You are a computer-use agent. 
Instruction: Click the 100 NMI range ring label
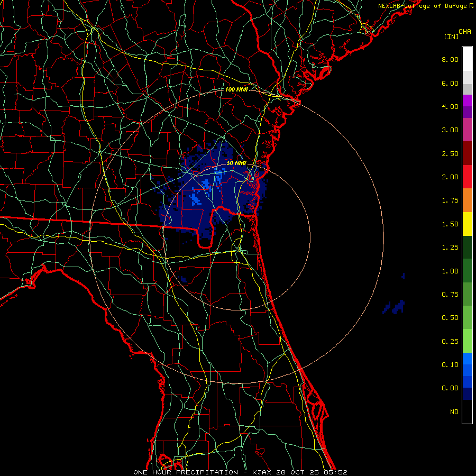[x=236, y=89]
